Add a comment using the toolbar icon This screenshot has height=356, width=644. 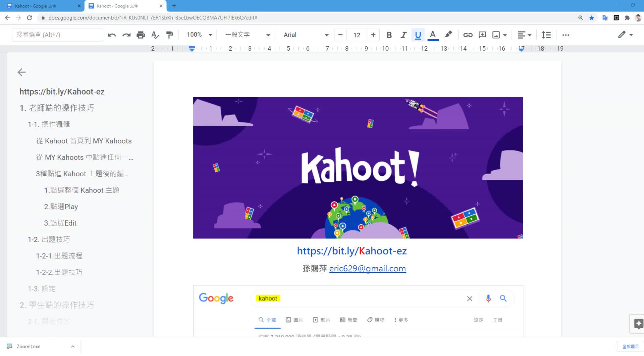482,35
